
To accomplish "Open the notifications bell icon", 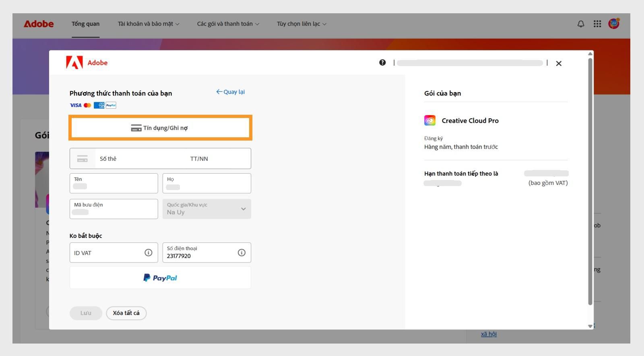I will pos(581,24).
